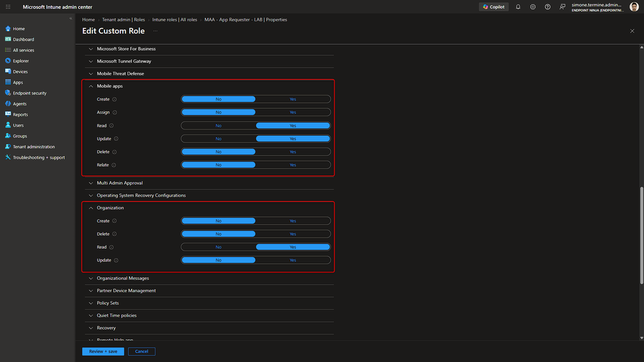Open the settings gear icon

533,7
